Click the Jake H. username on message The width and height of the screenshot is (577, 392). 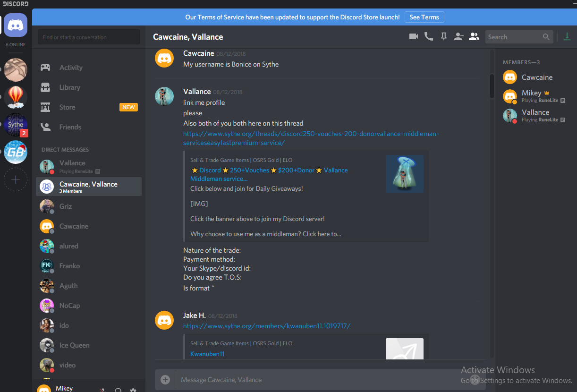tap(195, 315)
